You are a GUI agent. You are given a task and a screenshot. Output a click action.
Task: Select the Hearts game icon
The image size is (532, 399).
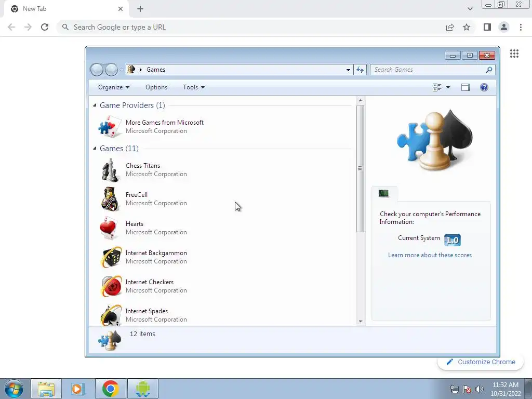coord(110,228)
